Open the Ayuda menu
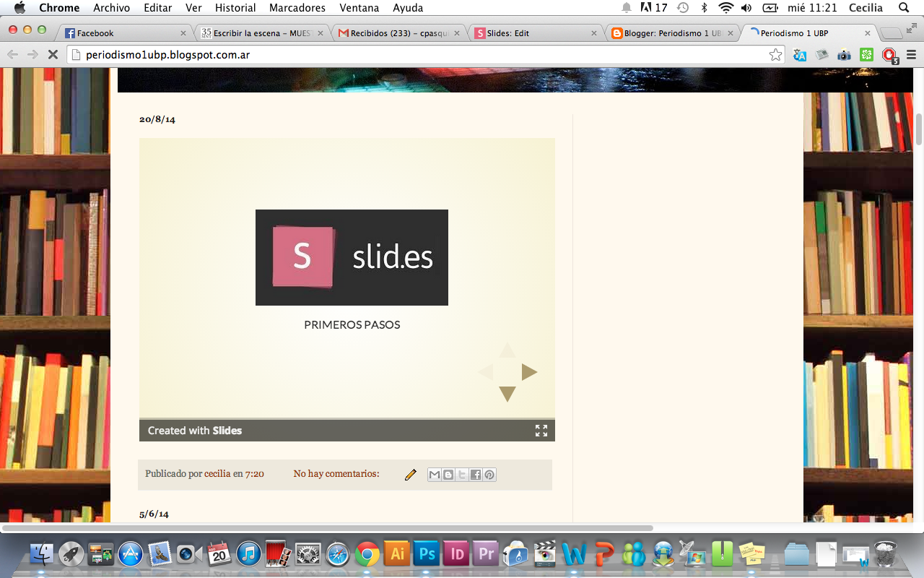 pyautogui.click(x=409, y=8)
